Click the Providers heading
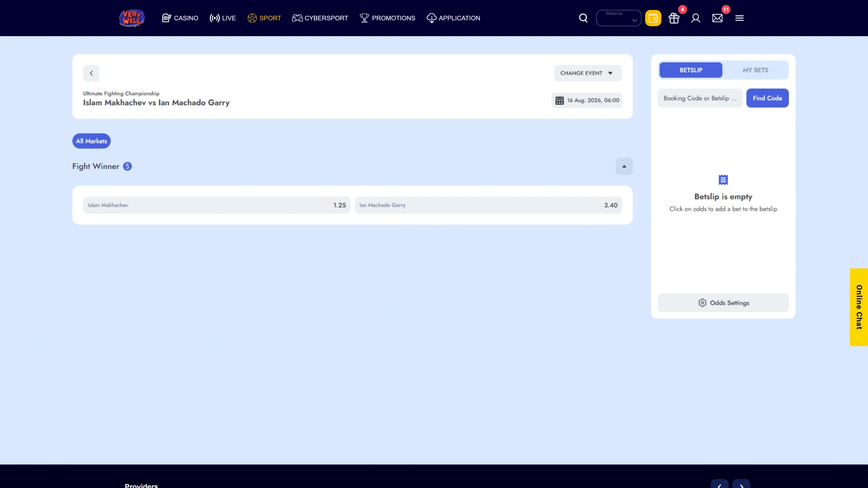The height and width of the screenshot is (488, 868). click(142, 485)
